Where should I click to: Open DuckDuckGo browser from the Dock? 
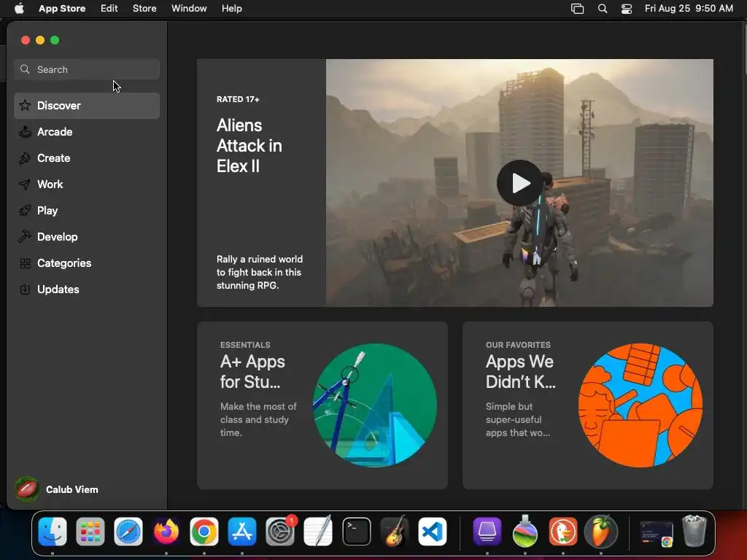562,532
